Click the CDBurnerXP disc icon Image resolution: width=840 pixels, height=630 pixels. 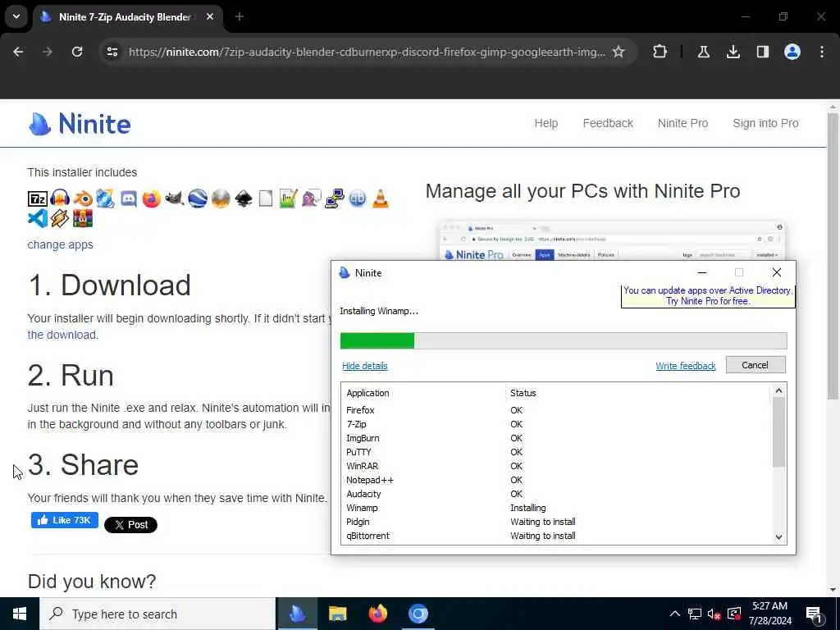[106, 199]
